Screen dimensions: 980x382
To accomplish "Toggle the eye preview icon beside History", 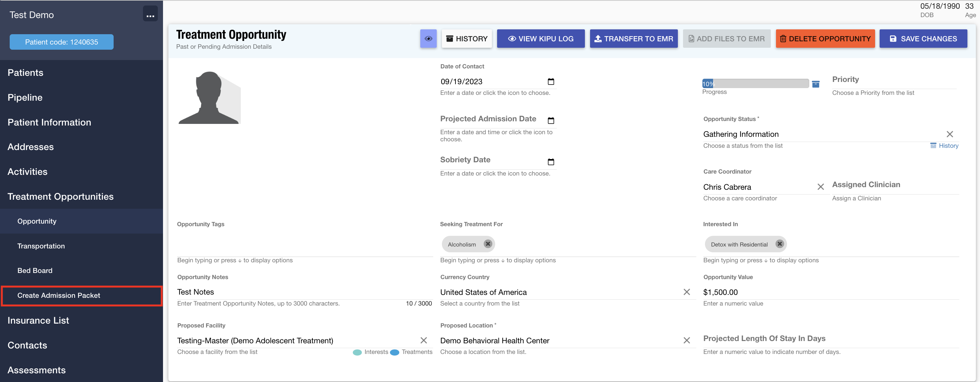I will 428,38.
